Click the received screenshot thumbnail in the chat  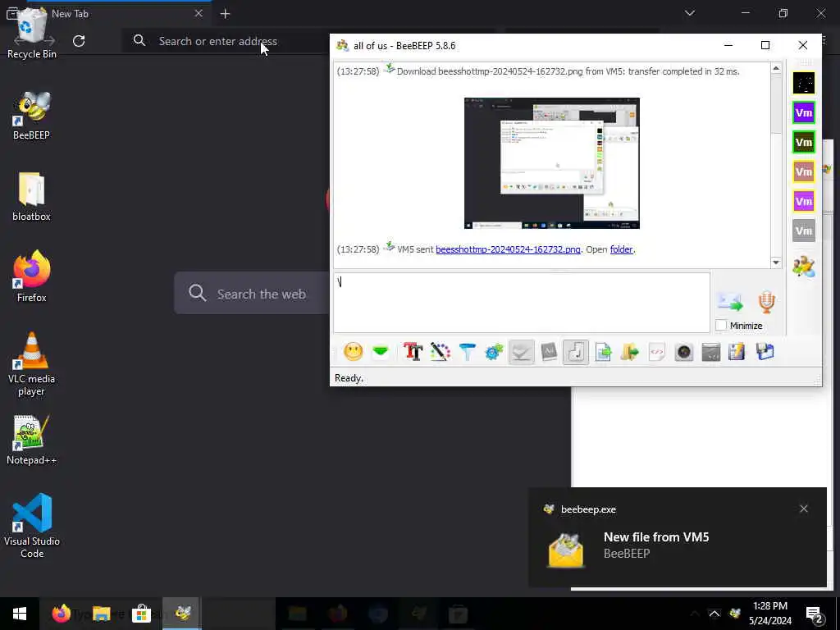552,163
